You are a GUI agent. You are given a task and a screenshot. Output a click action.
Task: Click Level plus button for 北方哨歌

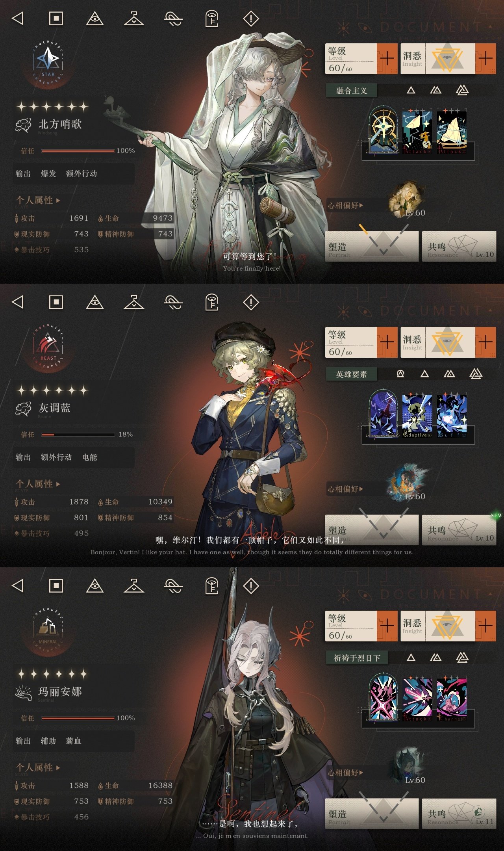387,59
